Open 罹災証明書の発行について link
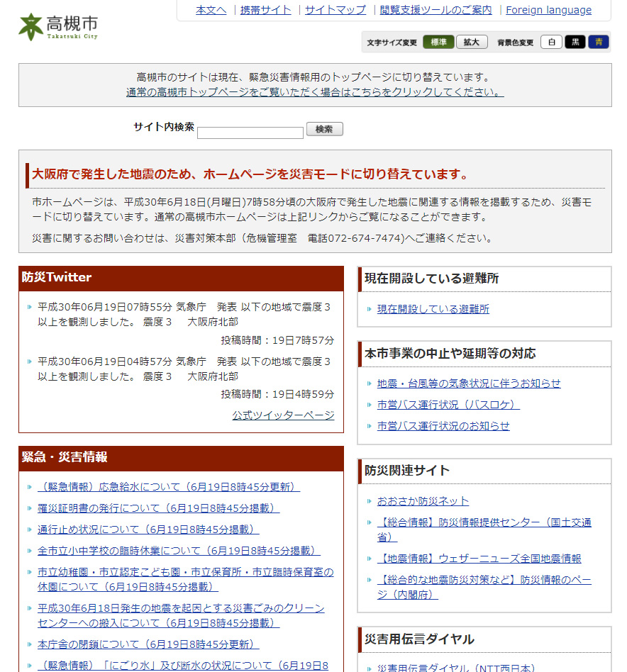The image size is (627, 672). pos(158,508)
